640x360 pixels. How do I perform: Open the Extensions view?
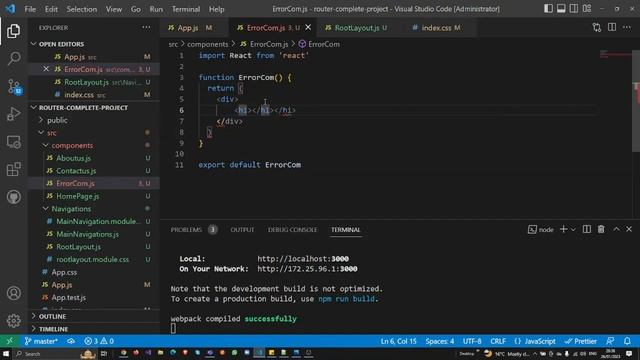point(13,169)
